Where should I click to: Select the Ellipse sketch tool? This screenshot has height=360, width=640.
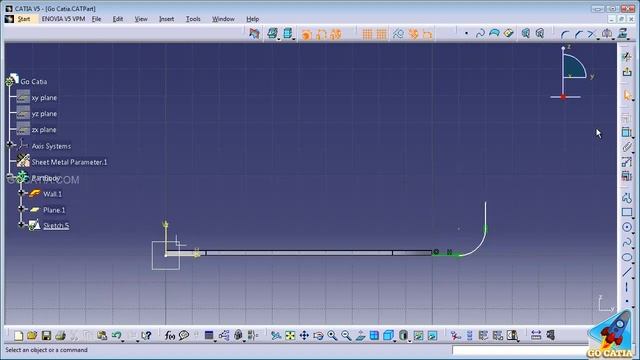[x=627, y=257]
